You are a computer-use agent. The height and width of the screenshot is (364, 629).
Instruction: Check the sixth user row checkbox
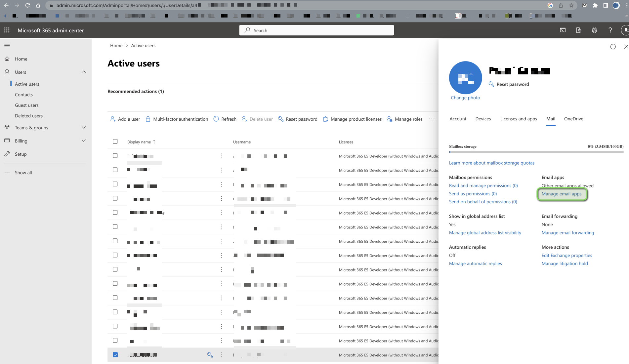115,227
